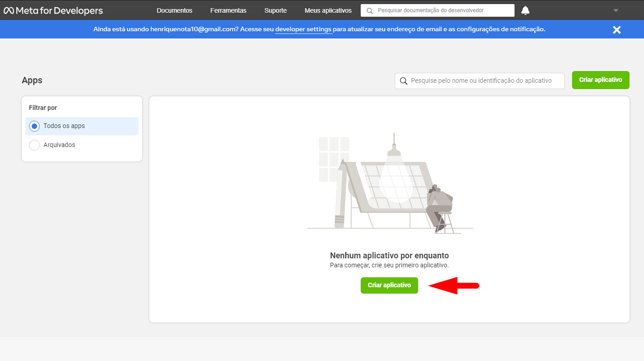Open the Suporte menu
Image resolution: width=644 pixels, height=361 pixels.
pyautogui.click(x=275, y=10)
